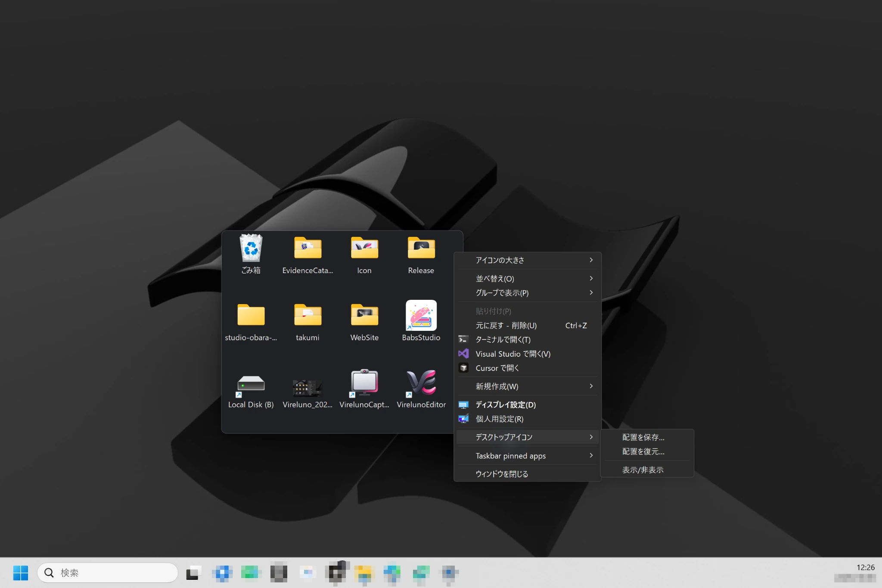This screenshot has width=882, height=588.
Task: Choose ウィンドウを閉じる menu entry
Action: pyautogui.click(x=528, y=474)
